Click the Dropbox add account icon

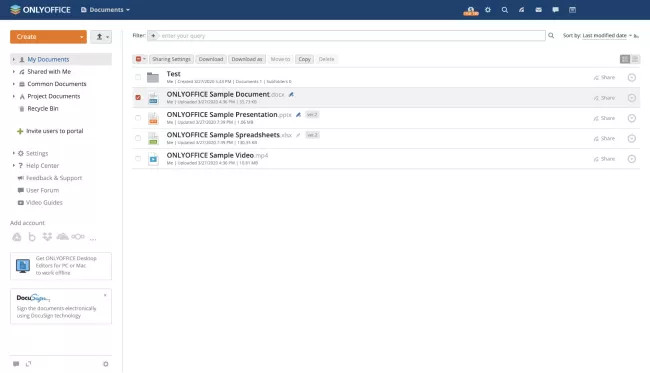click(47, 237)
